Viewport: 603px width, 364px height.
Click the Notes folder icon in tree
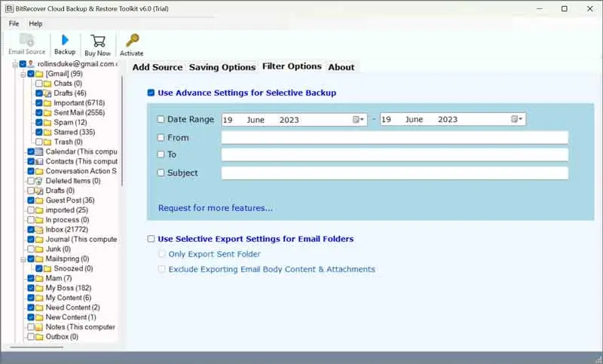tap(40, 327)
